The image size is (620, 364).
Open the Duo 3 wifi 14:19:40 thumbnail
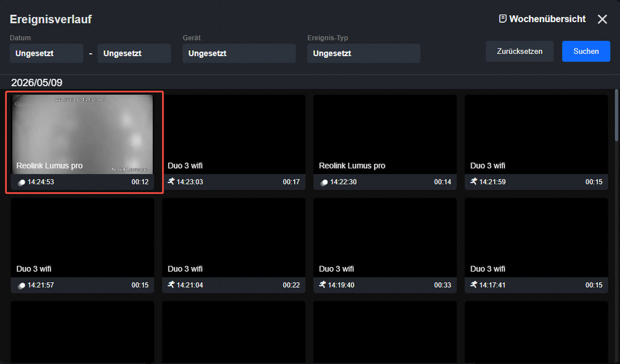[385, 237]
